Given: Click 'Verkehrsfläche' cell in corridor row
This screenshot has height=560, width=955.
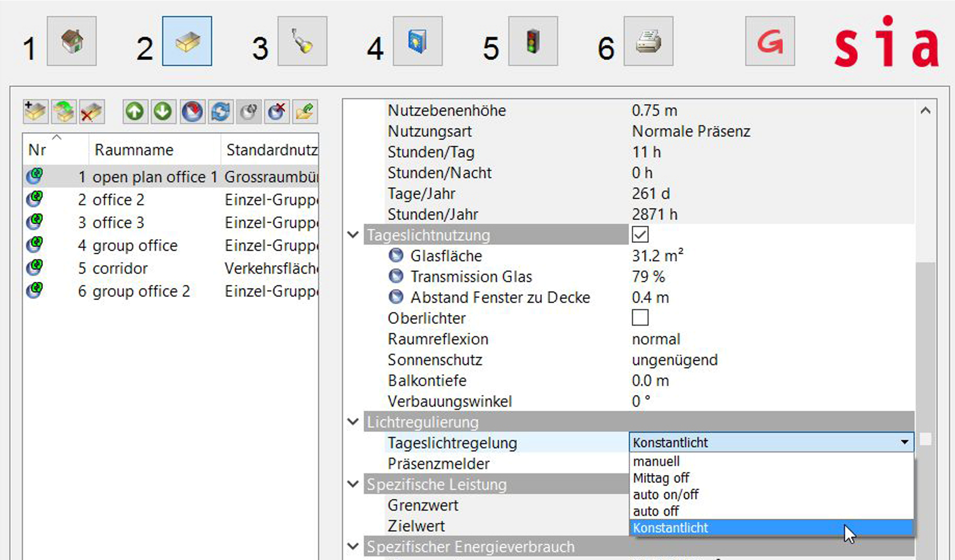Looking at the screenshot, I should click(271, 268).
